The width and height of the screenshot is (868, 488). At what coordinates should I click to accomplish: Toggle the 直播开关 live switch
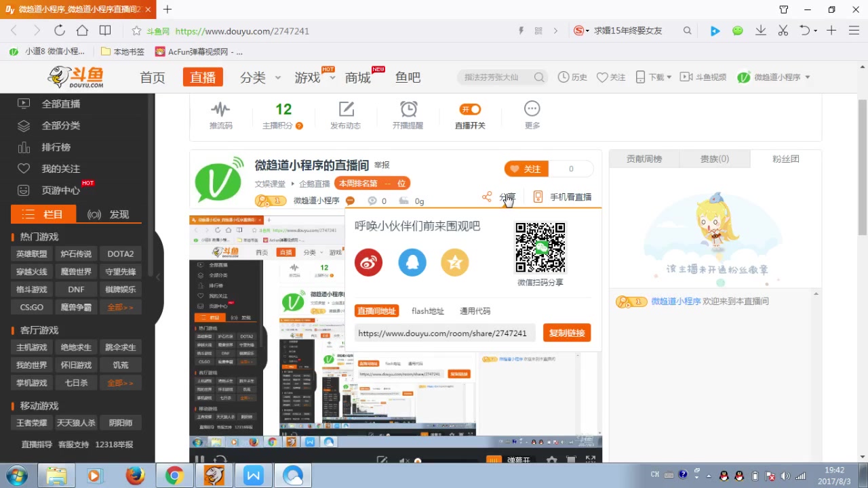point(470,109)
